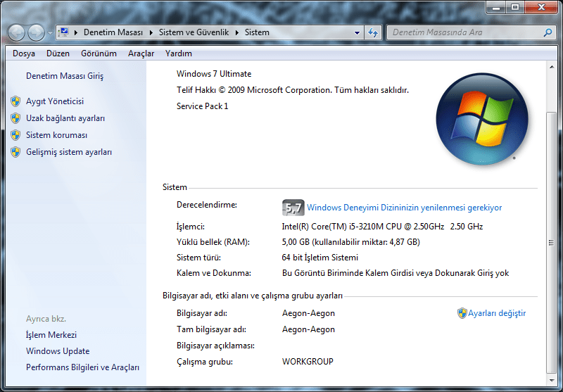Expand arrow after Sistem ve Güvenlik breadcrumb
Viewport: 563px width, 392px height.
[x=237, y=32]
